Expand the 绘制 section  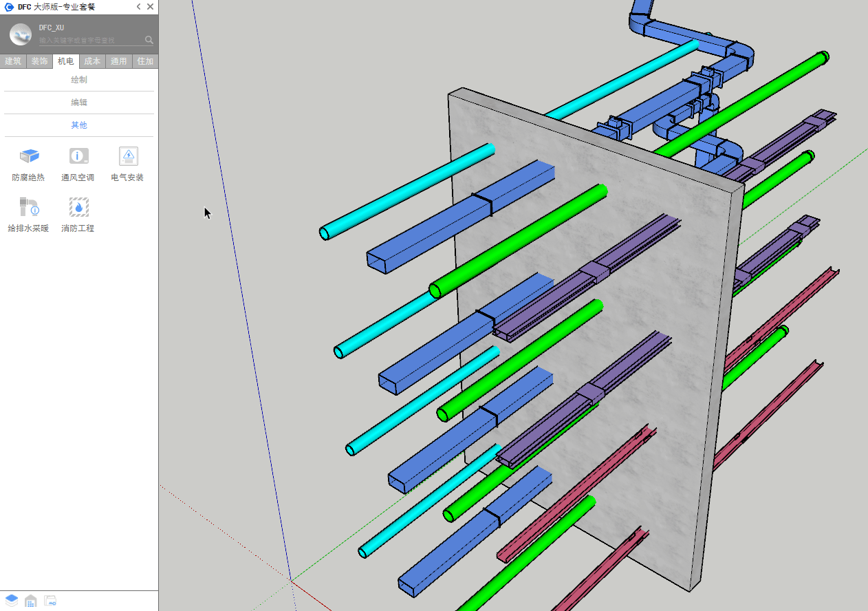point(79,80)
